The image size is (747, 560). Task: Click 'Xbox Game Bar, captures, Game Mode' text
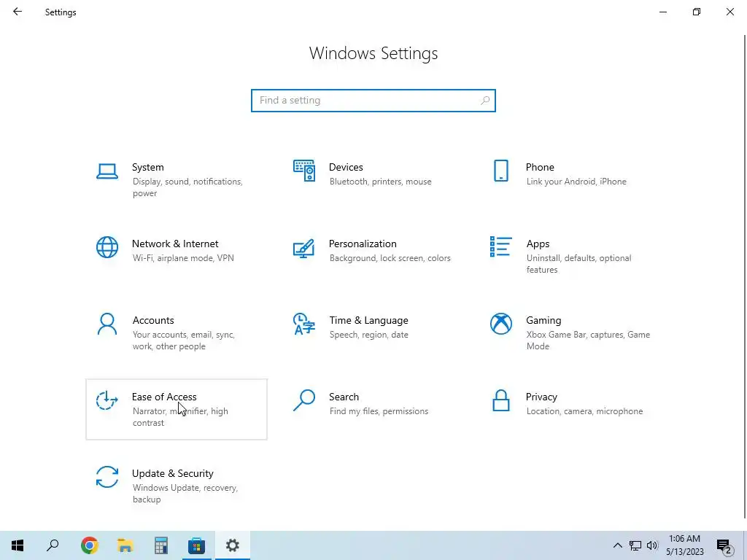pos(589,341)
